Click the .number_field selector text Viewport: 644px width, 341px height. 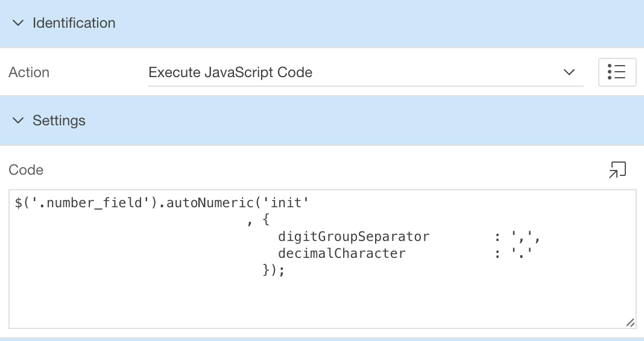click(92, 204)
